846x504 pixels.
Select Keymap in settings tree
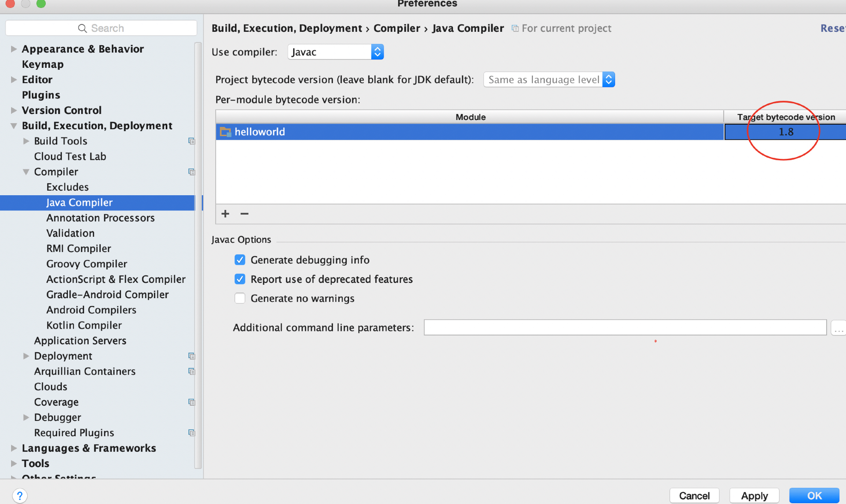pyautogui.click(x=43, y=65)
